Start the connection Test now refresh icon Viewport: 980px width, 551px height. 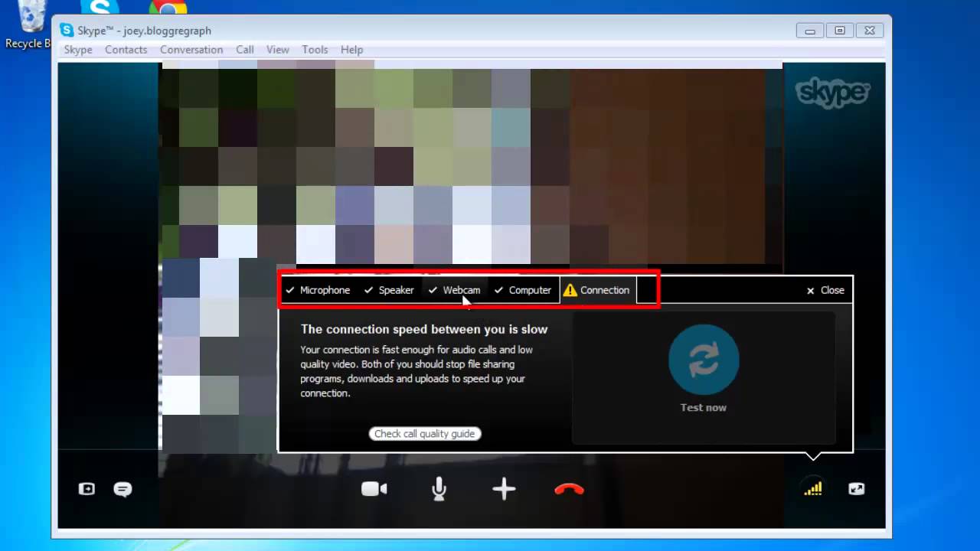703,360
